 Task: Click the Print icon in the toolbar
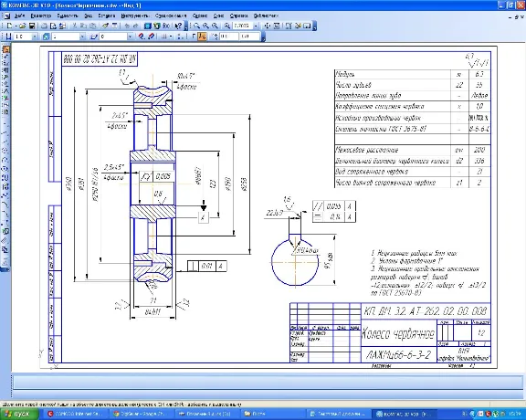(44, 26)
